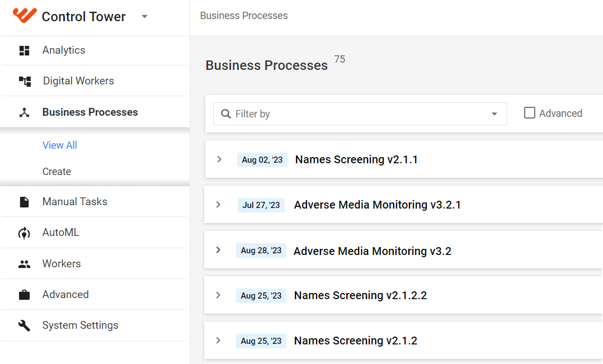Click the Advanced briefcase icon
Image resolution: width=603 pixels, height=364 pixels.
pyautogui.click(x=24, y=295)
